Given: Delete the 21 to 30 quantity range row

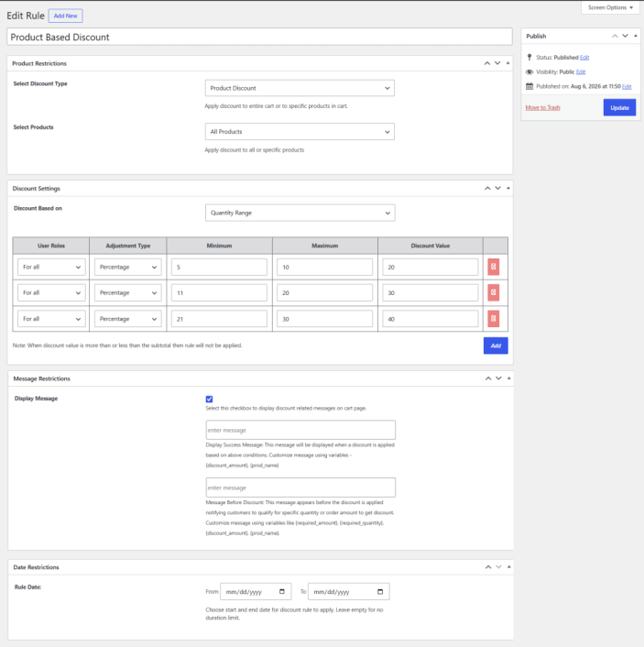Looking at the screenshot, I should 493,319.
